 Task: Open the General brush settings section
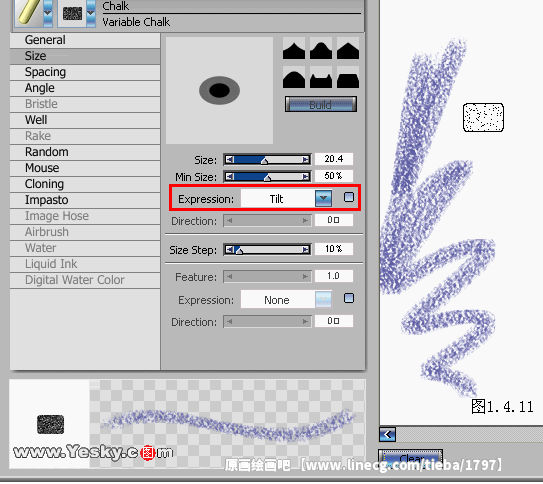(x=85, y=40)
